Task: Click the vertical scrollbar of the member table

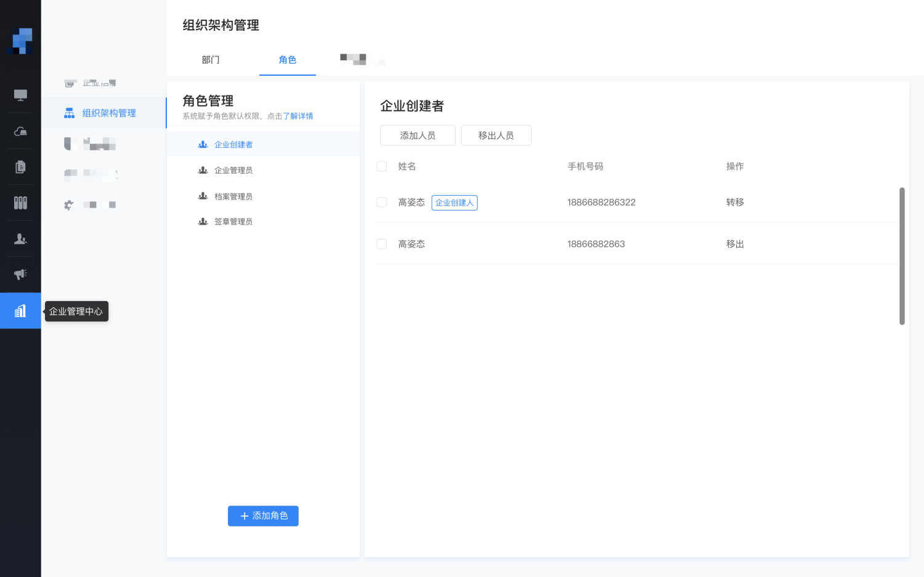Action: pyautogui.click(x=902, y=256)
